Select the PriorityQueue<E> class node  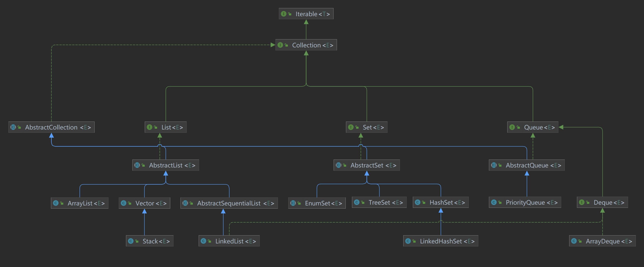point(525,202)
